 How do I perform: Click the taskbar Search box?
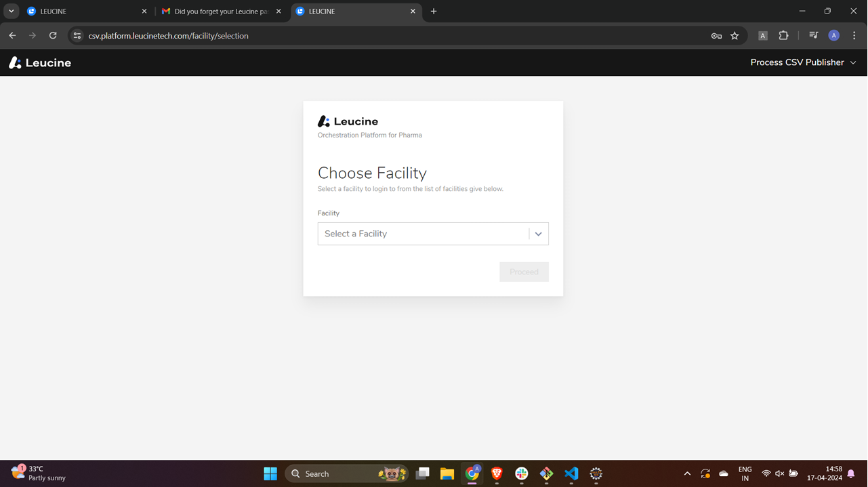point(347,473)
